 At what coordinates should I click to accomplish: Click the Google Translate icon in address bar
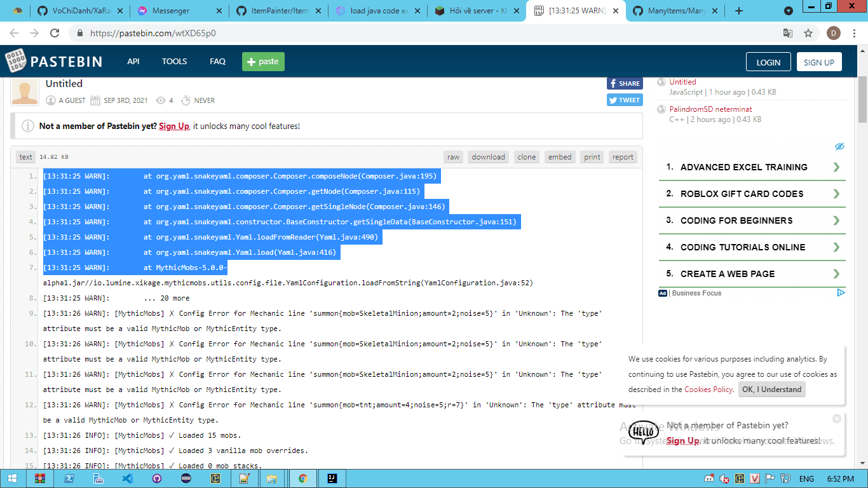click(x=788, y=33)
